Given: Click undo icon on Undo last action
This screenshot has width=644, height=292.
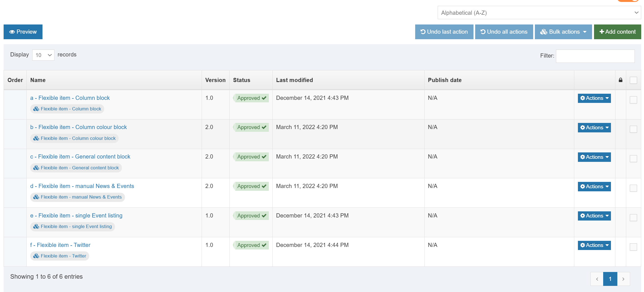Looking at the screenshot, I should pos(423,32).
